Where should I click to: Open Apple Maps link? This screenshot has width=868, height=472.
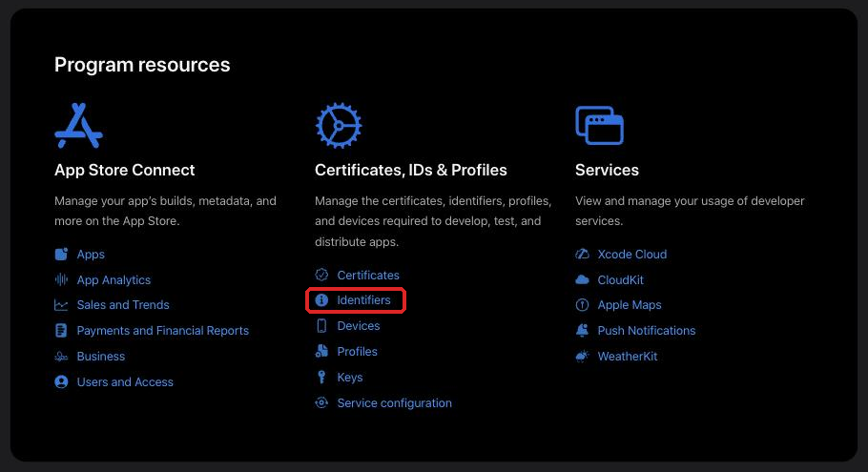(x=630, y=305)
